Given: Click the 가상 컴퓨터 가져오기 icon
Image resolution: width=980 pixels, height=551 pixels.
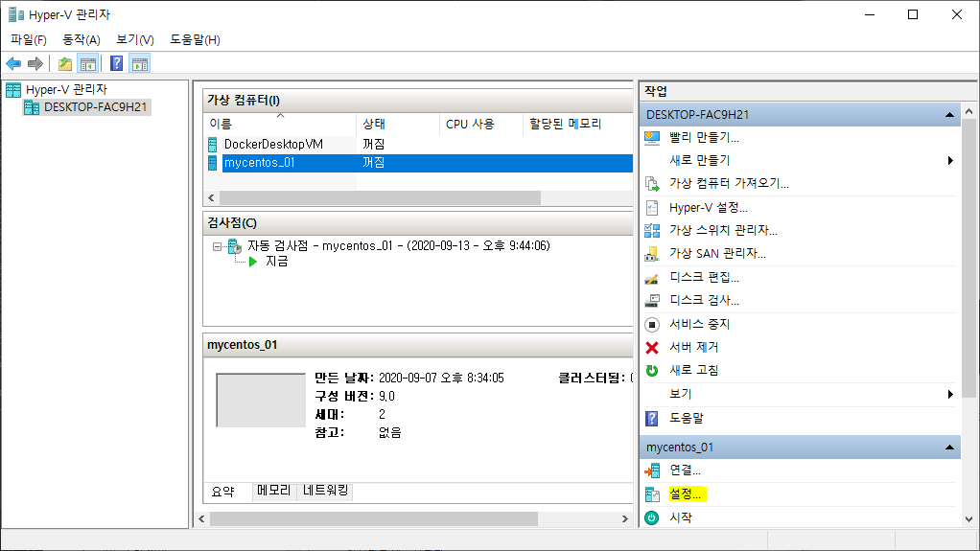Looking at the screenshot, I should [x=652, y=184].
